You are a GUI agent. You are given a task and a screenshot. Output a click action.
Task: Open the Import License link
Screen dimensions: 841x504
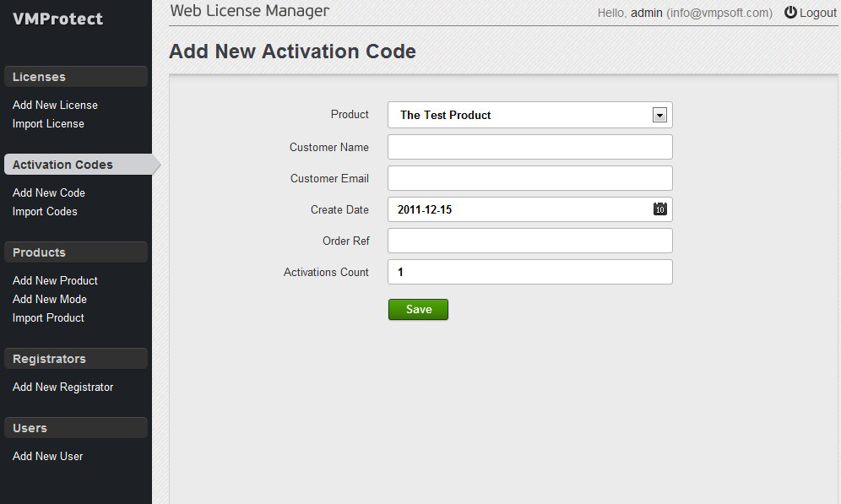click(48, 124)
